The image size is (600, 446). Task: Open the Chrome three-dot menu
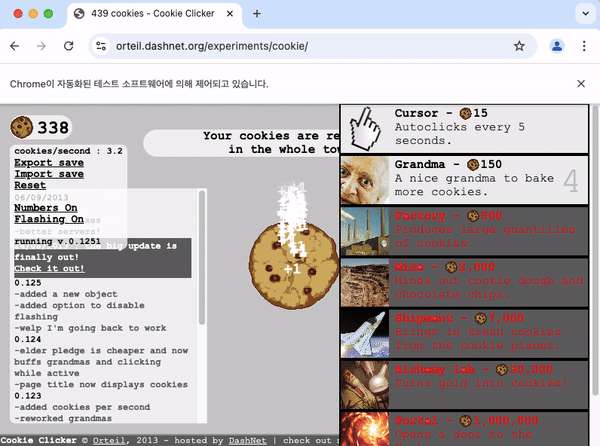584,46
